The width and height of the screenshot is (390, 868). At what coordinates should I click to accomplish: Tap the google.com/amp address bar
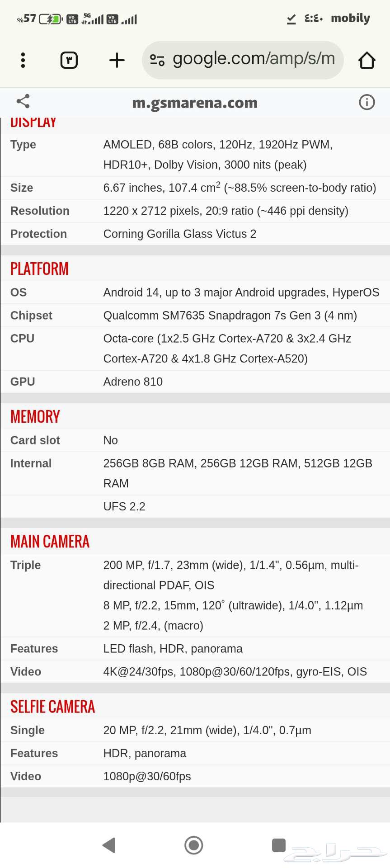click(x=253, y=59)
